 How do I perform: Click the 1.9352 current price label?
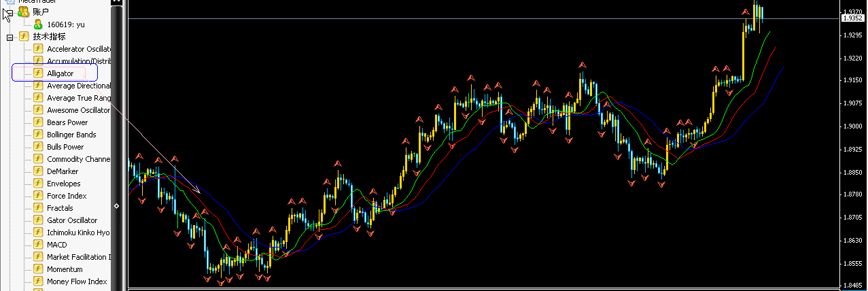tap(853, 19)
